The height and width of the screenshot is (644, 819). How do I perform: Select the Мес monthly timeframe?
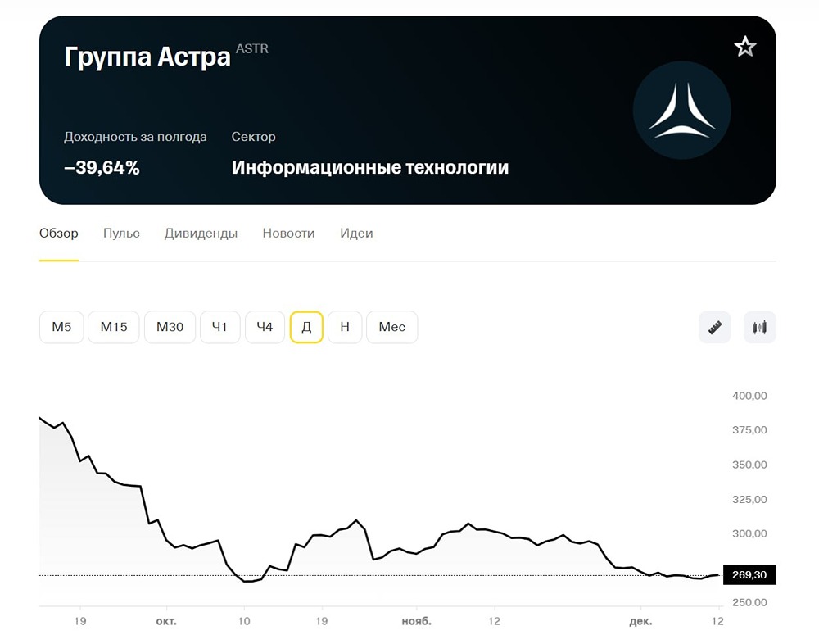[x=391, y=327]
